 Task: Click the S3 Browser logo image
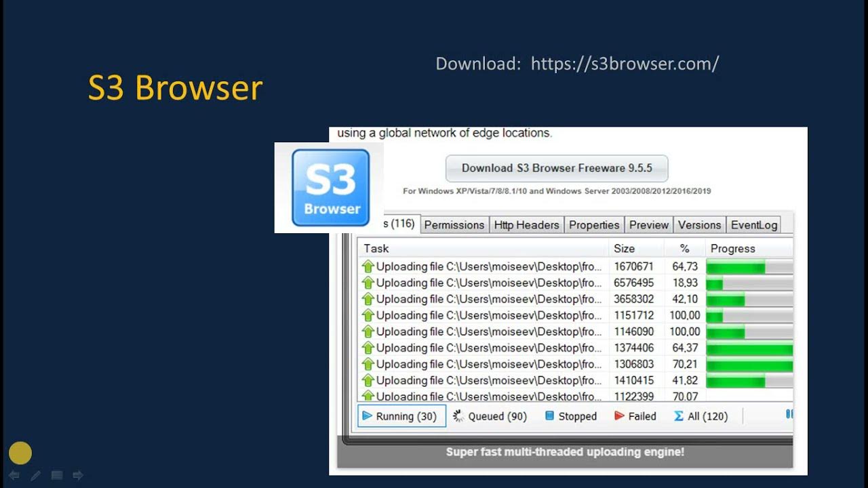pos(330,188)
